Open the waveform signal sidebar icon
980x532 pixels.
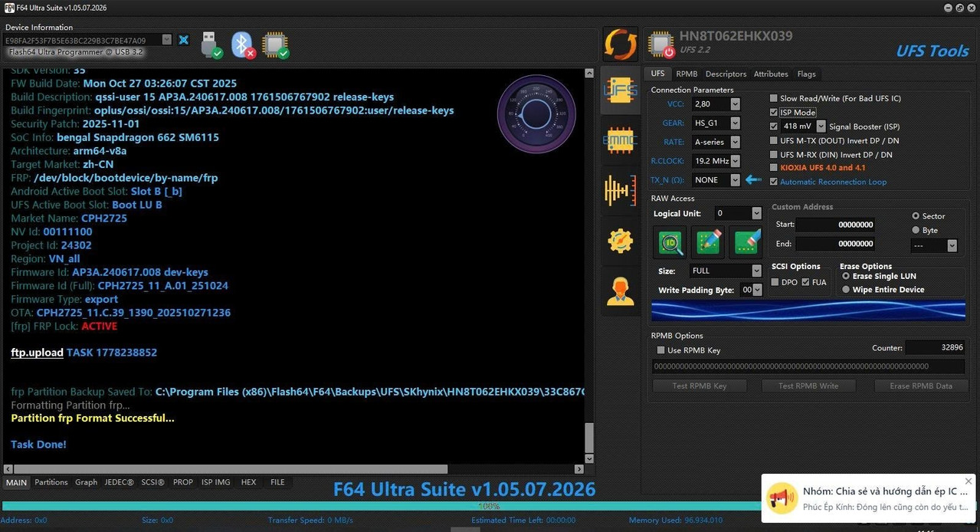click(x=621, y=190)
